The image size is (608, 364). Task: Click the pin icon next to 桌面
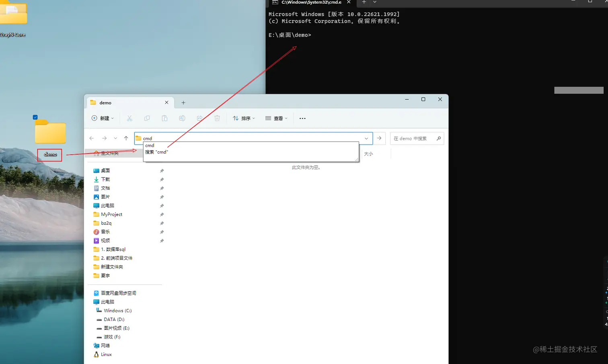[162, 171]
